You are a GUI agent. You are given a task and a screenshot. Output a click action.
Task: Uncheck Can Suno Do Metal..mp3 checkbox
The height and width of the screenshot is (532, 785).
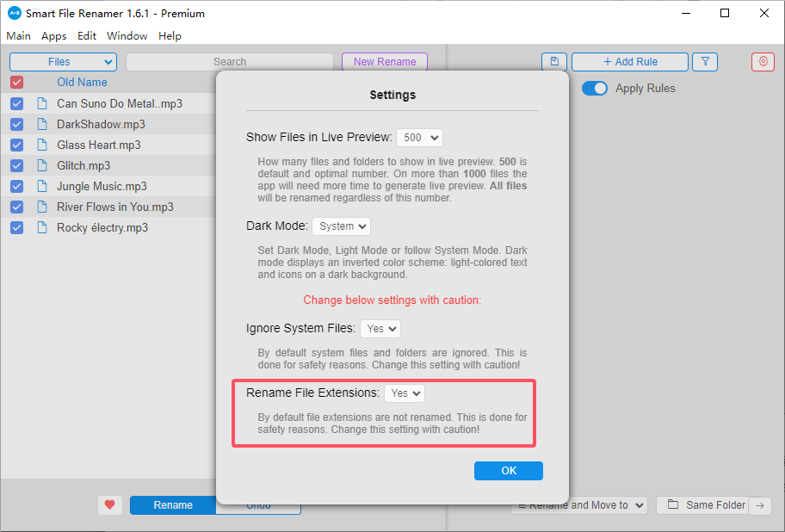[x=16, y=103]
